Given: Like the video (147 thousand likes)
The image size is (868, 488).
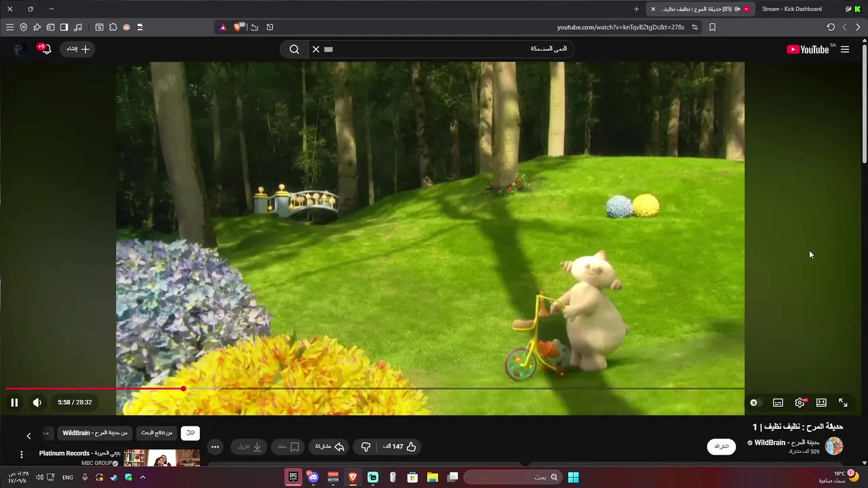Looking at the screenshot, I should [x=400, y=447].
